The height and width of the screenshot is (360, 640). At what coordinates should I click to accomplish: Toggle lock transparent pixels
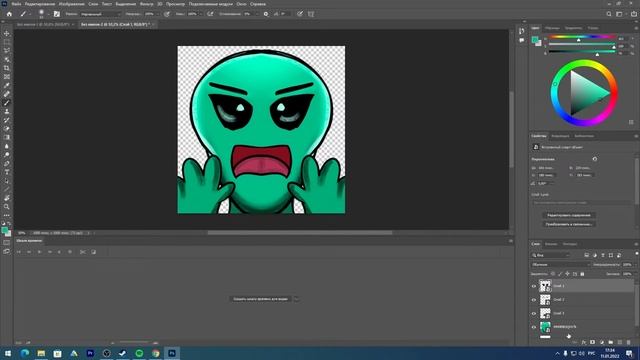coord(553,274)
